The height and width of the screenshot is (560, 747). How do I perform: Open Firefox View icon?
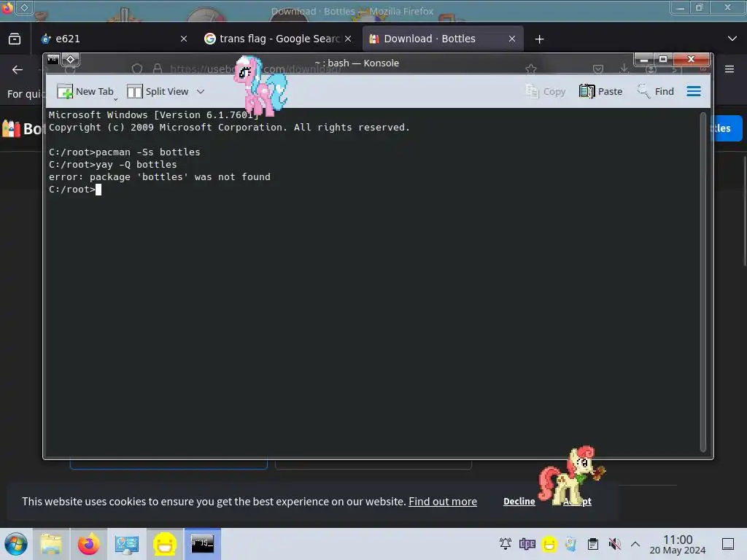click(15, 39)
